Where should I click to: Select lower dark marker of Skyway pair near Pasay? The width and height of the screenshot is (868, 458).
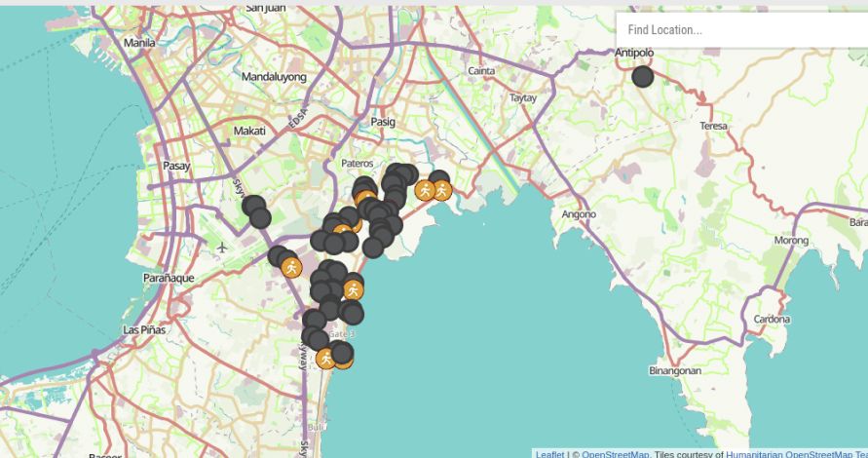click(260, 218)
